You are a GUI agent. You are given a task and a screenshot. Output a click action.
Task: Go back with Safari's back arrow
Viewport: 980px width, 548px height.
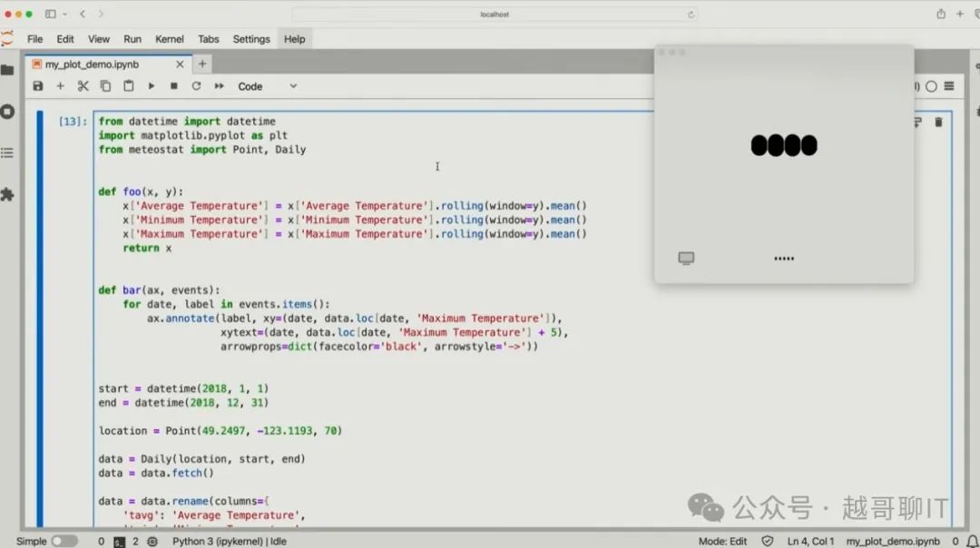(82, 14)
